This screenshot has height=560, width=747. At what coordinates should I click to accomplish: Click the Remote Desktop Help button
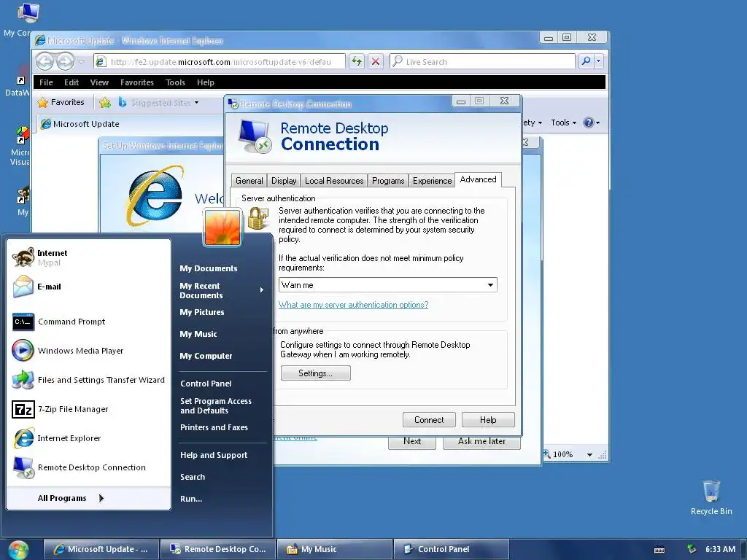[488, 420]
